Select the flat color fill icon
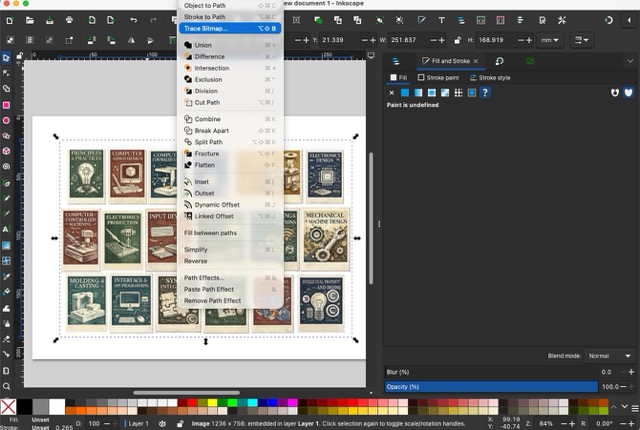Viewport: 640px width, 430px height. click(x=405, y=93)
